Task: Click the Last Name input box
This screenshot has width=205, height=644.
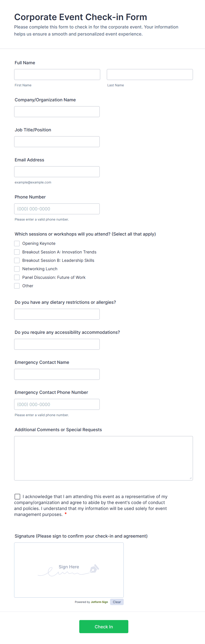Action: point(150,74)
